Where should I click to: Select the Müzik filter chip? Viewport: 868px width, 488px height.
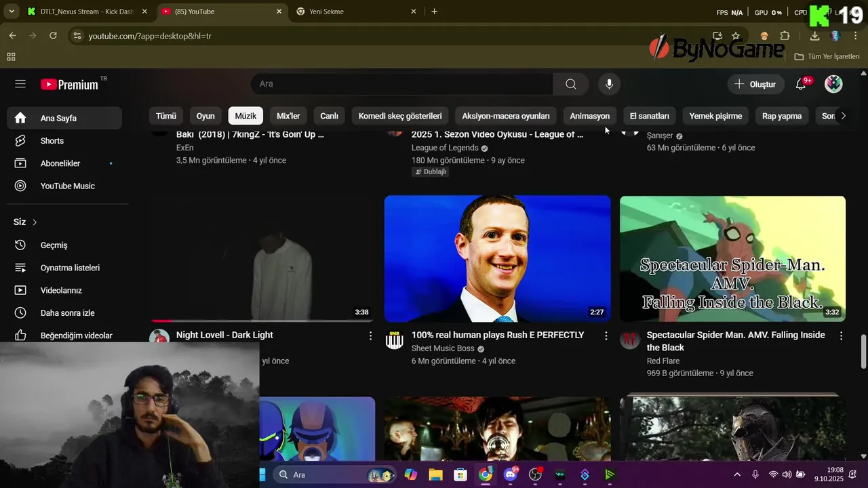pos(245,116)
